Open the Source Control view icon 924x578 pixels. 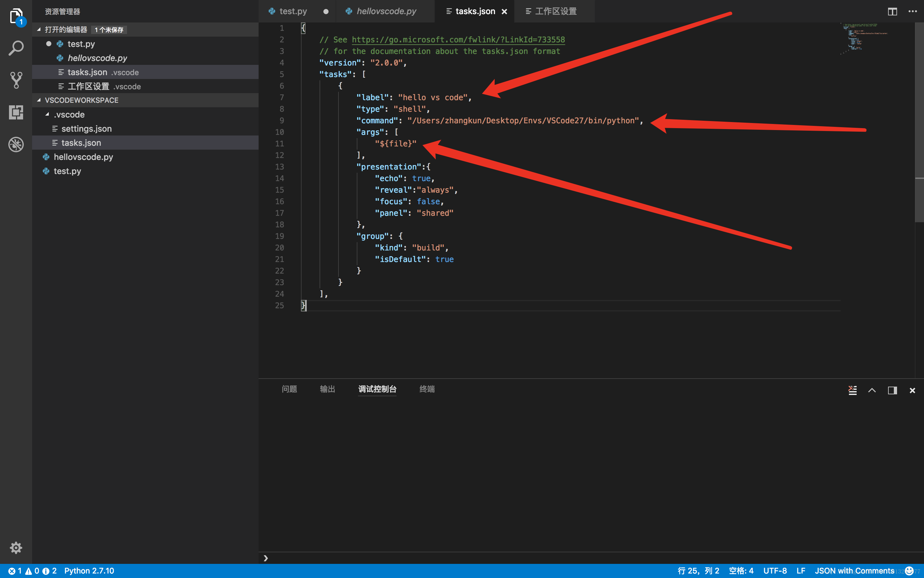click(x=16, y=80)
